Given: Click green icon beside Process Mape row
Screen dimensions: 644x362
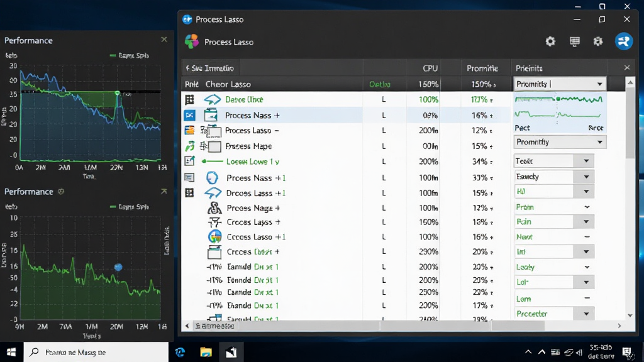Looking at the screenshot, I should pyautogui.click(x=189, y=146).
